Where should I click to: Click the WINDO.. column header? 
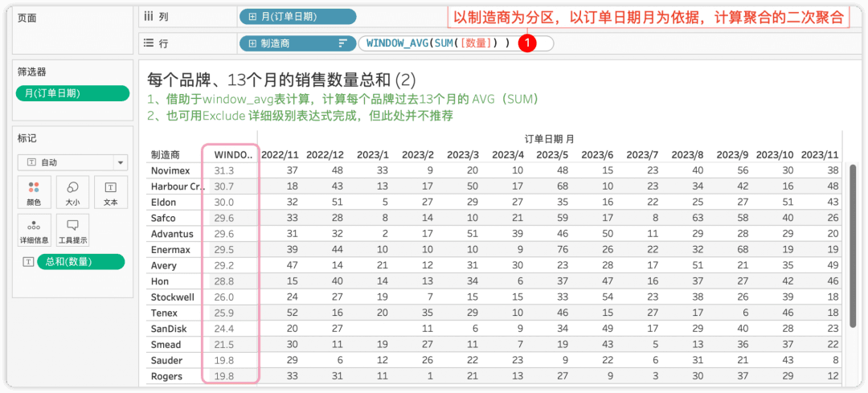click(233, 154)
